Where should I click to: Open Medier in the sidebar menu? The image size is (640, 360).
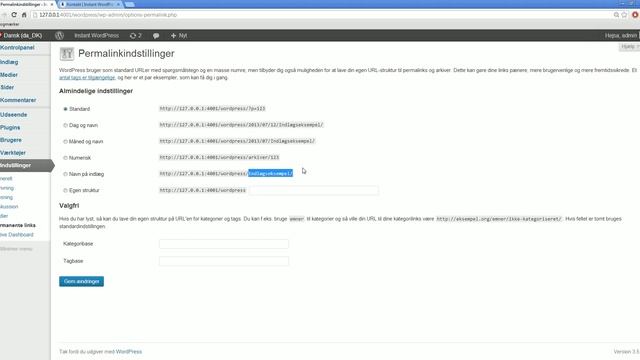point(9,75)
